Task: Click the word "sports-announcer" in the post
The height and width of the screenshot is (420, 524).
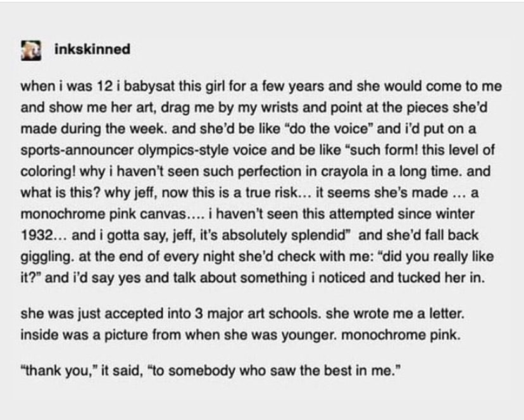Action: point(77,151)
